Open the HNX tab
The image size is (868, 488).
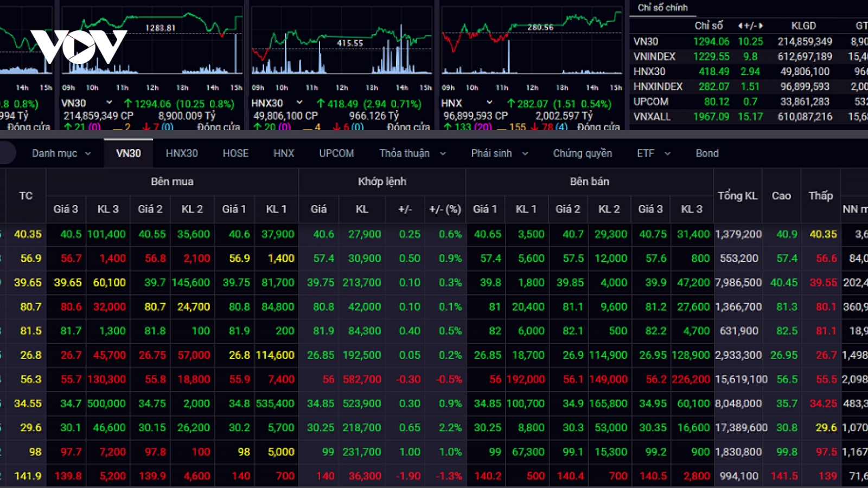[284, 153]
